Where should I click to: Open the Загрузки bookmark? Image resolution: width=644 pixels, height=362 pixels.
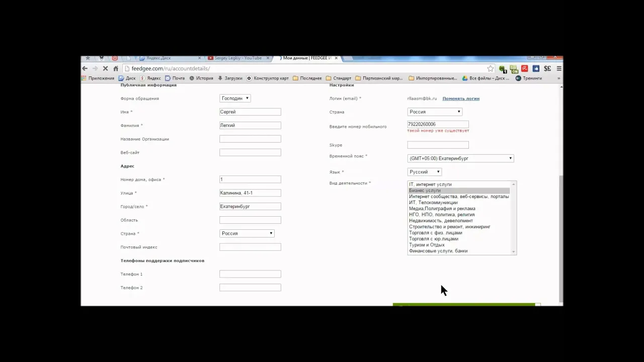(x=230, y=78)
